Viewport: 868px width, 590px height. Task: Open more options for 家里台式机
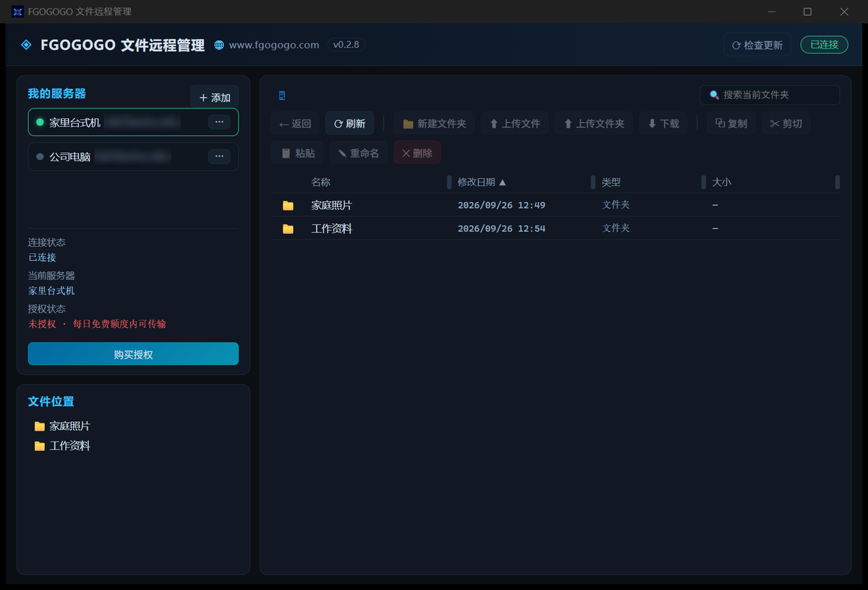(x=219, y=122)
